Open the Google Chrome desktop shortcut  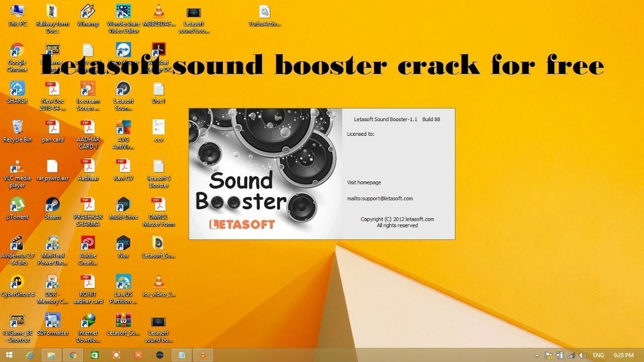tap(17, 58)
